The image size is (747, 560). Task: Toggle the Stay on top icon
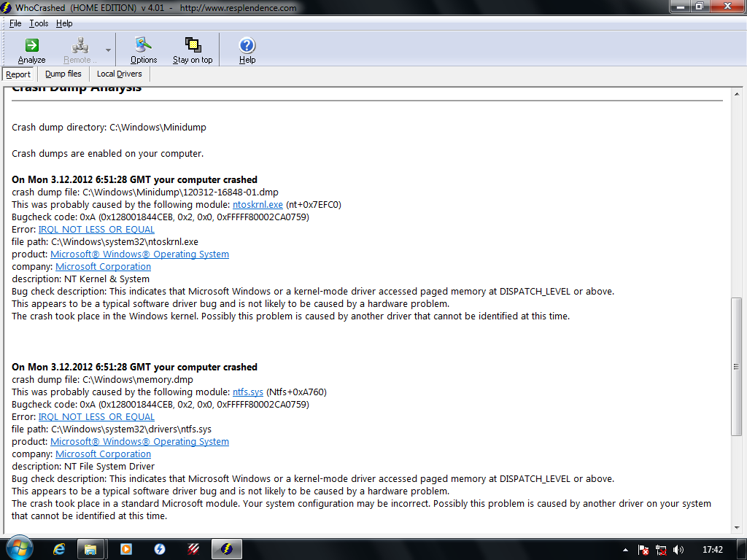(x=193, y=50)
